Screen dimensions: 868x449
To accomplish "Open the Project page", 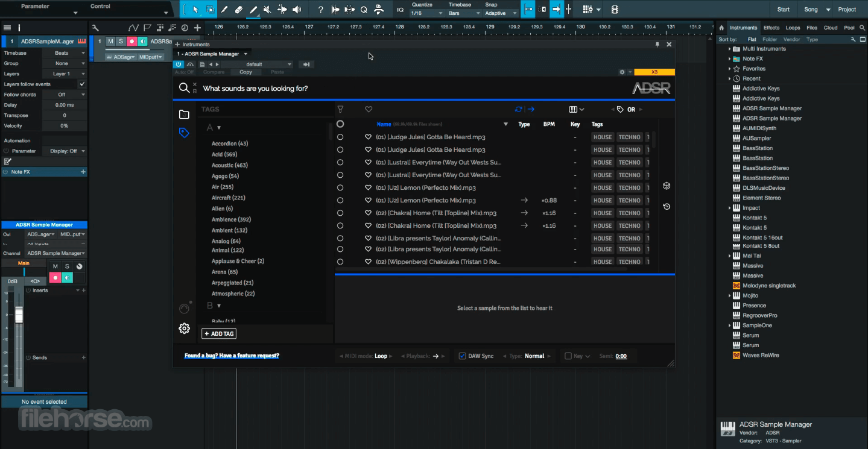I will tap(847, 10).
